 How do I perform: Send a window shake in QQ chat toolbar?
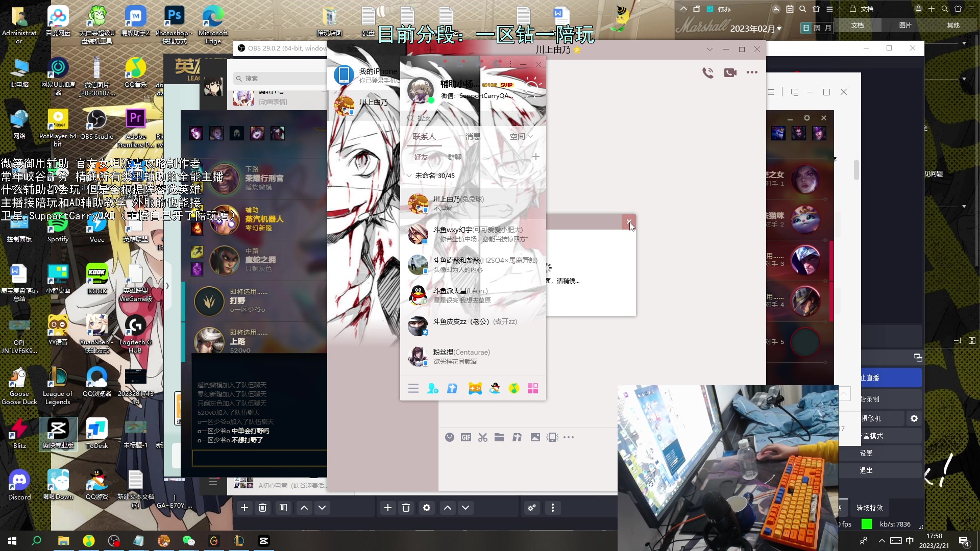[552, 437]
